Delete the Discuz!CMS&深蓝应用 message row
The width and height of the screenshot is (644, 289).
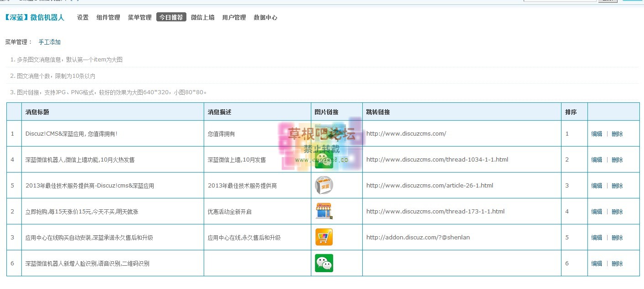click(x=617, y=134)
